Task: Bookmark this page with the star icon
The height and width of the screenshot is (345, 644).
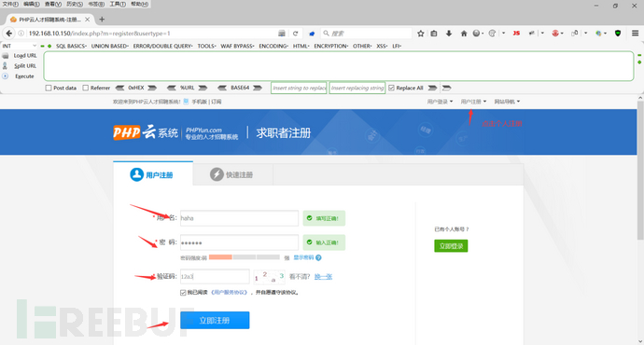Action: [x=421, y=34]
